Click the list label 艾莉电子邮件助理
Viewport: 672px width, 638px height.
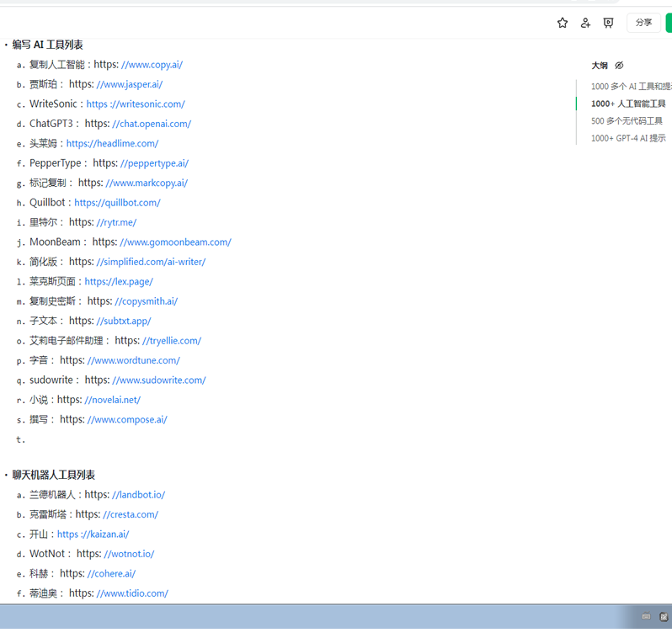click(x=66, y=341)
